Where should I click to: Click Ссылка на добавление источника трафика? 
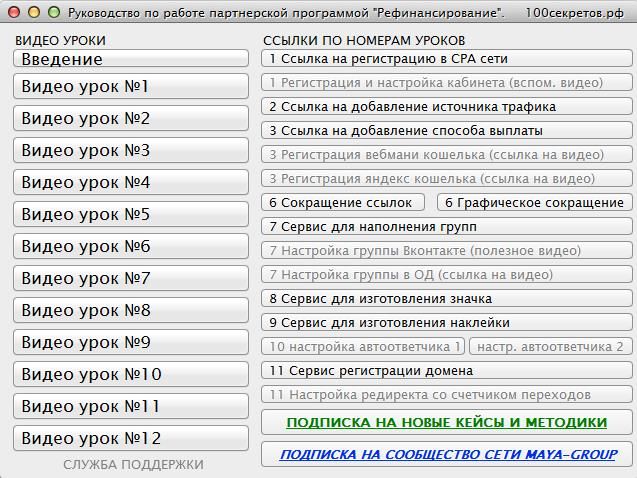click(446, 107)
